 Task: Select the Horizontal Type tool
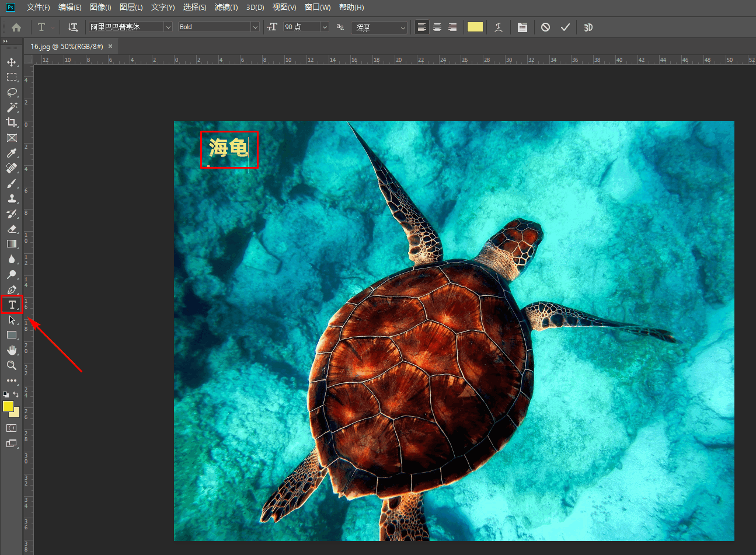(12, 305)
